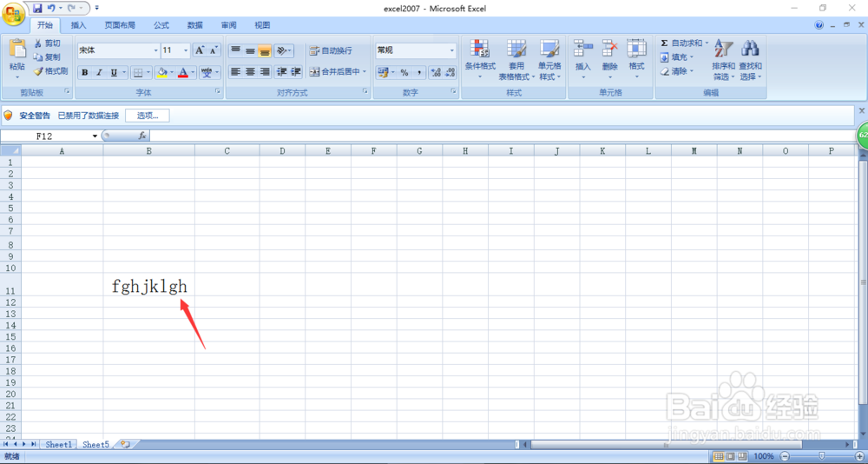
Task: Align text to the left
Action: coord(236,71)
